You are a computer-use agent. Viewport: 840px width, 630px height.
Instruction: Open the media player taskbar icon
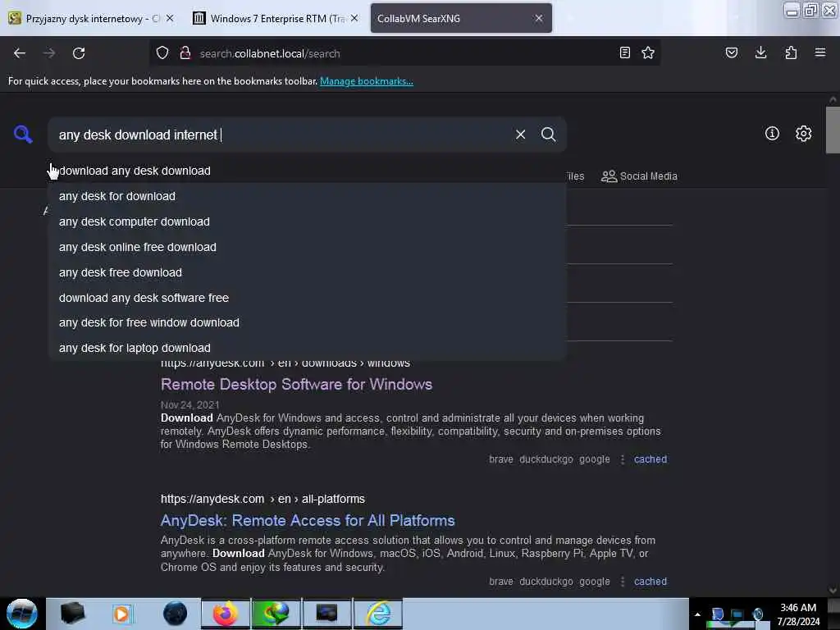121,614
